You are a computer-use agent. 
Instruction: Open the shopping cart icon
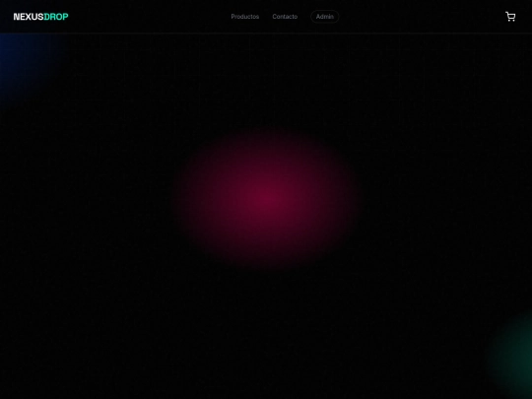(510, 17)
